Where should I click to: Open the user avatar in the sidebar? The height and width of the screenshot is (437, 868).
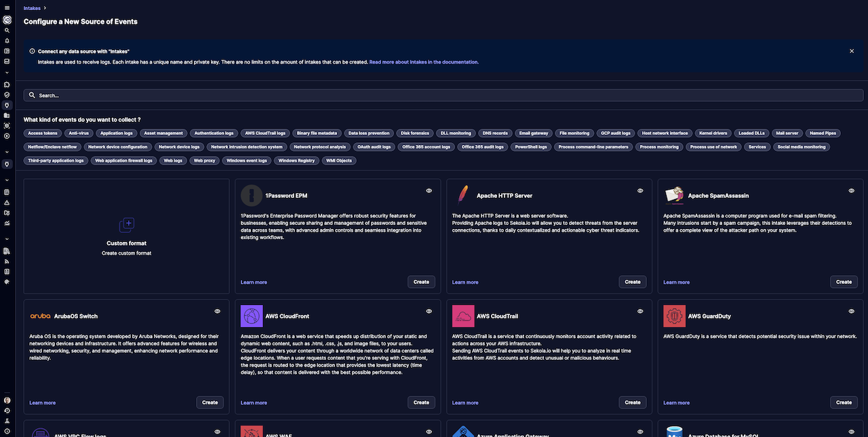point(7,400)
